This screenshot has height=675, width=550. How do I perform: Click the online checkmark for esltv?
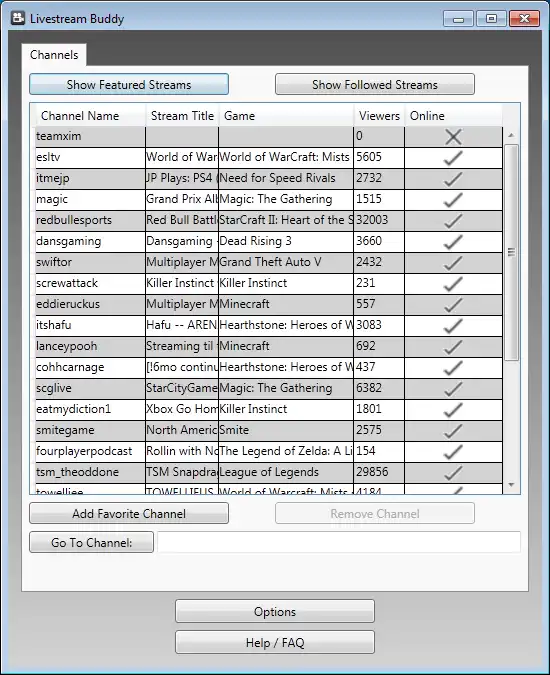(x=453, y=158)
